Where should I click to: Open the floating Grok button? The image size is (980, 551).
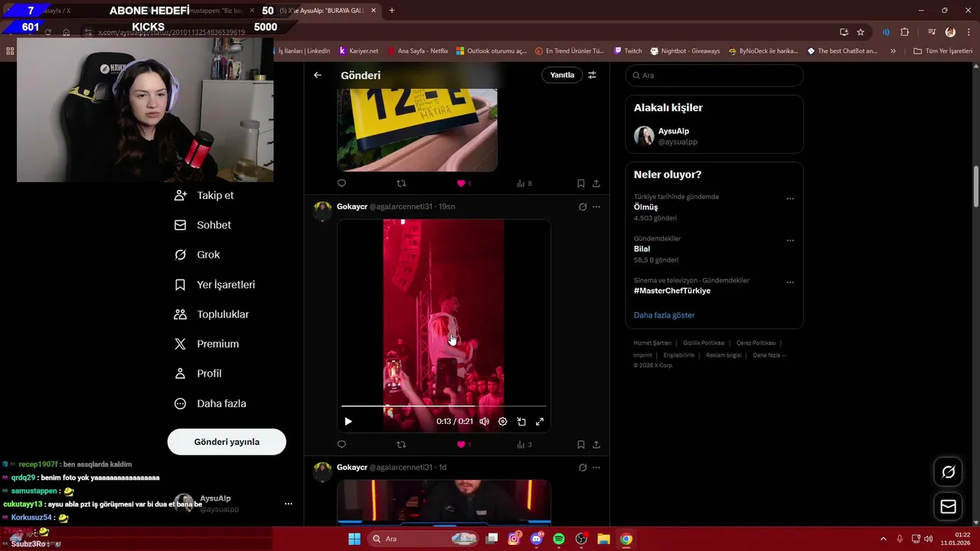[948, 472]
